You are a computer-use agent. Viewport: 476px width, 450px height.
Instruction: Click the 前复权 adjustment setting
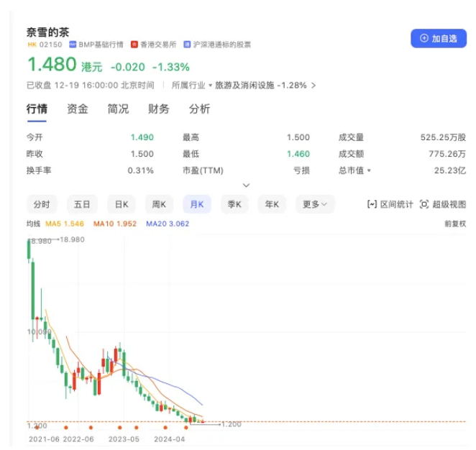pyautogui.click(x=455, y=224)
